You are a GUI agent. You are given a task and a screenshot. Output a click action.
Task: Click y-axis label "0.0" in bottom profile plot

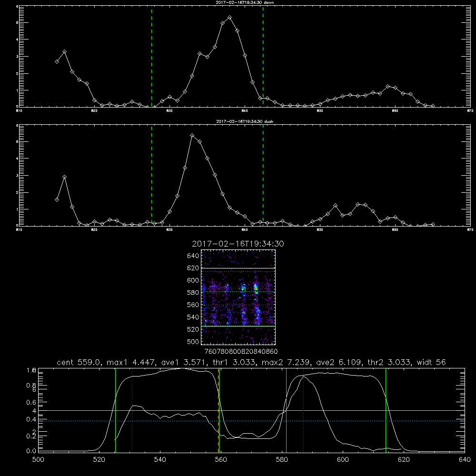pyautogui.click(x=31, y=451)
